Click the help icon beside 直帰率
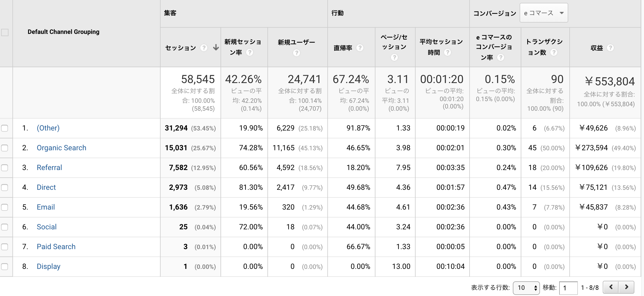Viewport: 644px width, 296px height. tap(360, 48)
